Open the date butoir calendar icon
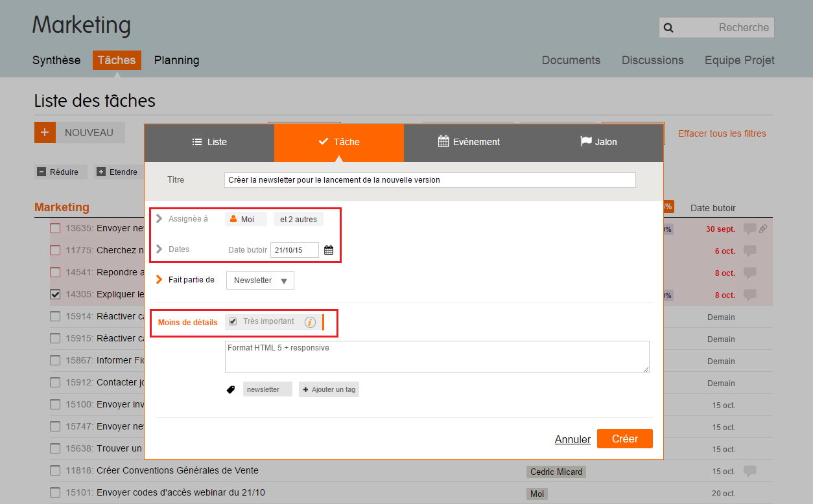 click(x=329, y=250)
